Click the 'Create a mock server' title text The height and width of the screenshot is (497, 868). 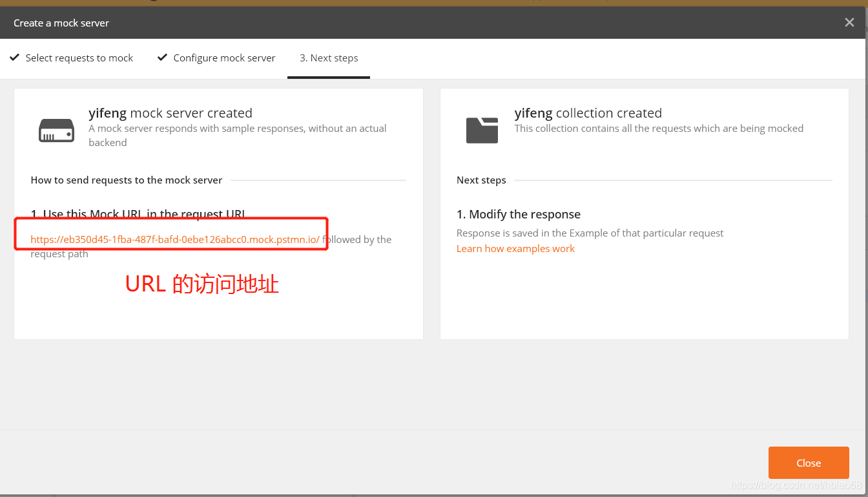coord(61,23)
